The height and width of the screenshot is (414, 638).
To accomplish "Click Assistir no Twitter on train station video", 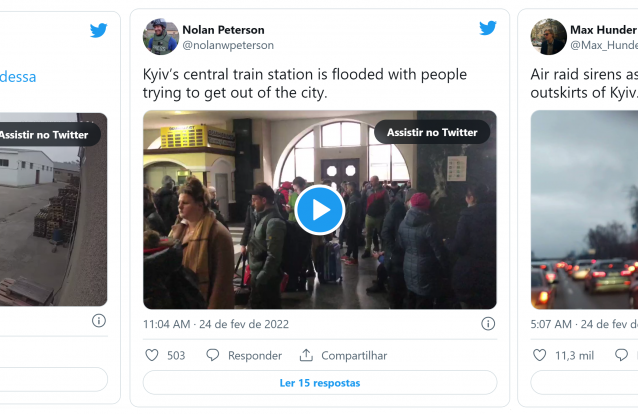I will click(x=432, y=132).
